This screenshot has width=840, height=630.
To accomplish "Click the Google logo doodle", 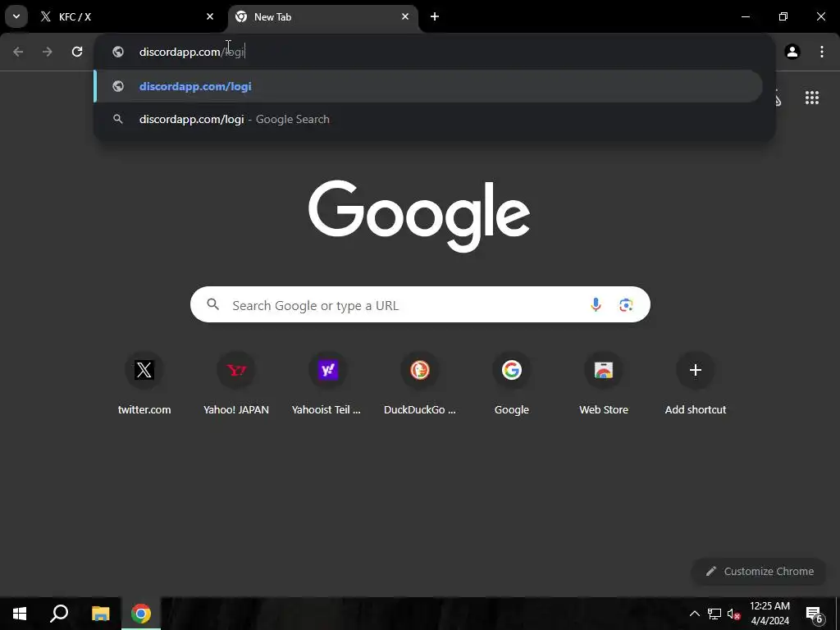I will tap(419, 216).
